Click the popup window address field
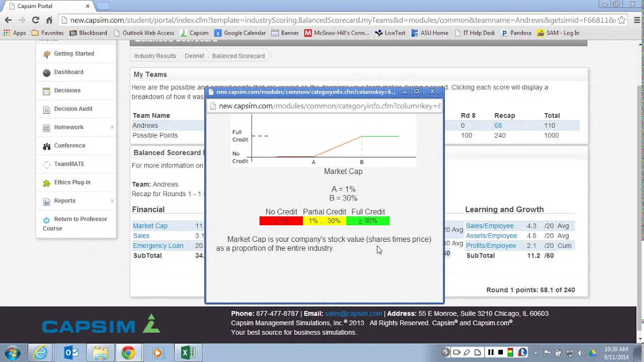Viewport: 644px width, 362px height. tap(325, 106)
